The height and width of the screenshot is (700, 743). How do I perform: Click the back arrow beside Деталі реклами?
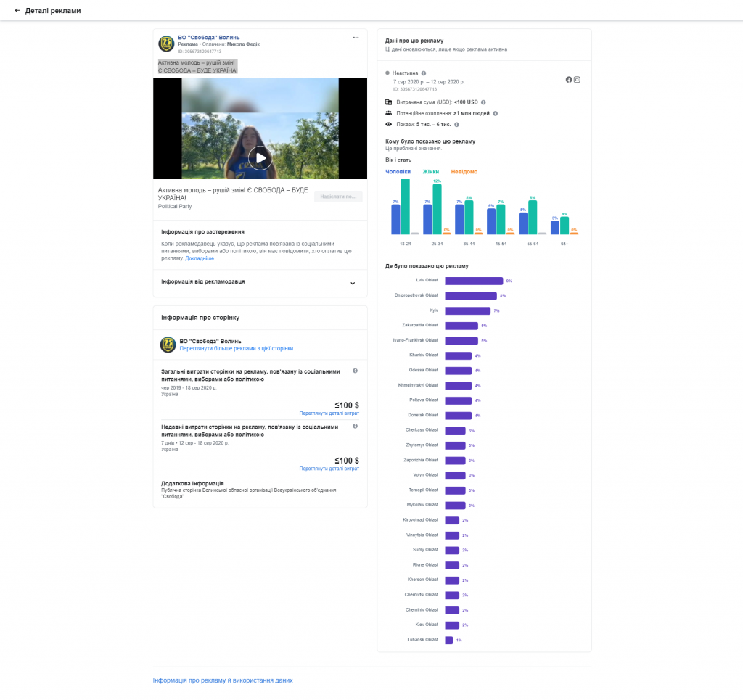[17, 11]
